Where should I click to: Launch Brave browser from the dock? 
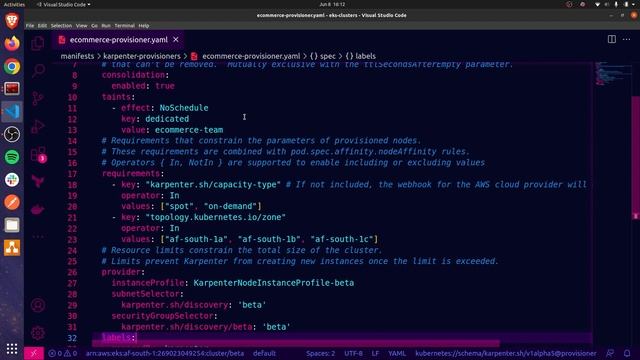(12, 20)
